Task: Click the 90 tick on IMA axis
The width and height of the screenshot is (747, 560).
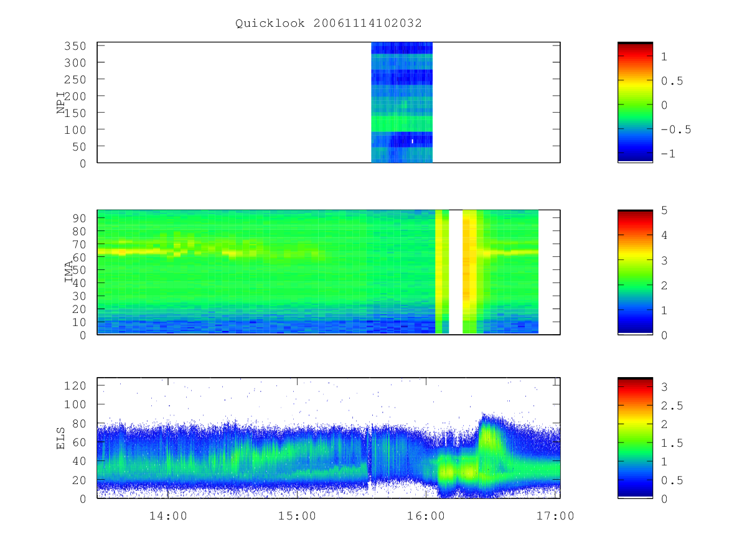Action: (x=81, y=218)
